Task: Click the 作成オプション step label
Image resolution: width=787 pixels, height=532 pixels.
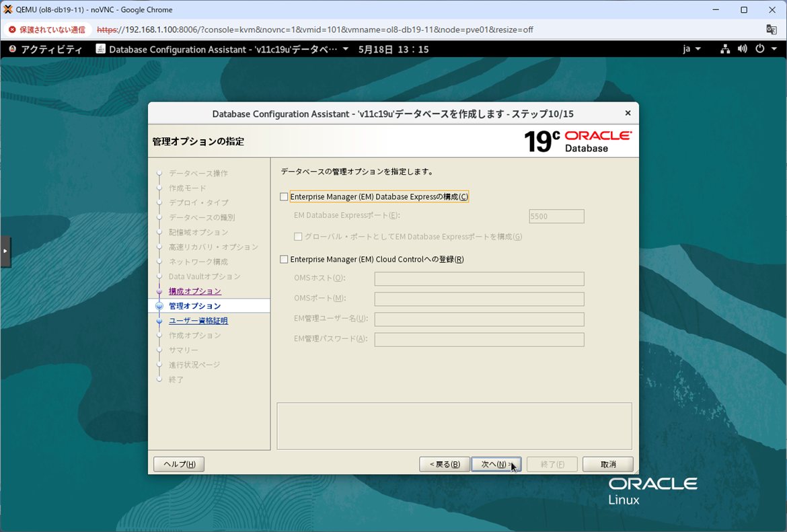Action: 195,335
